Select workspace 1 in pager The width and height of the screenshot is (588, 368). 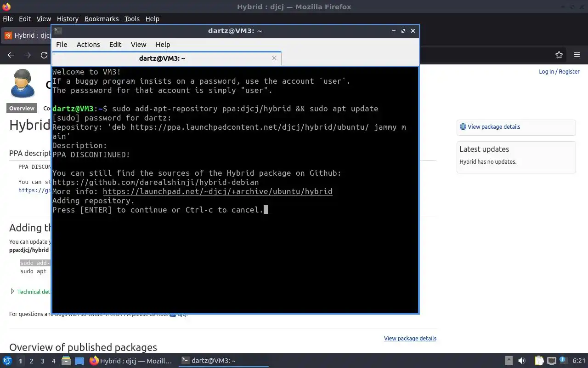(x=20, y=361)
